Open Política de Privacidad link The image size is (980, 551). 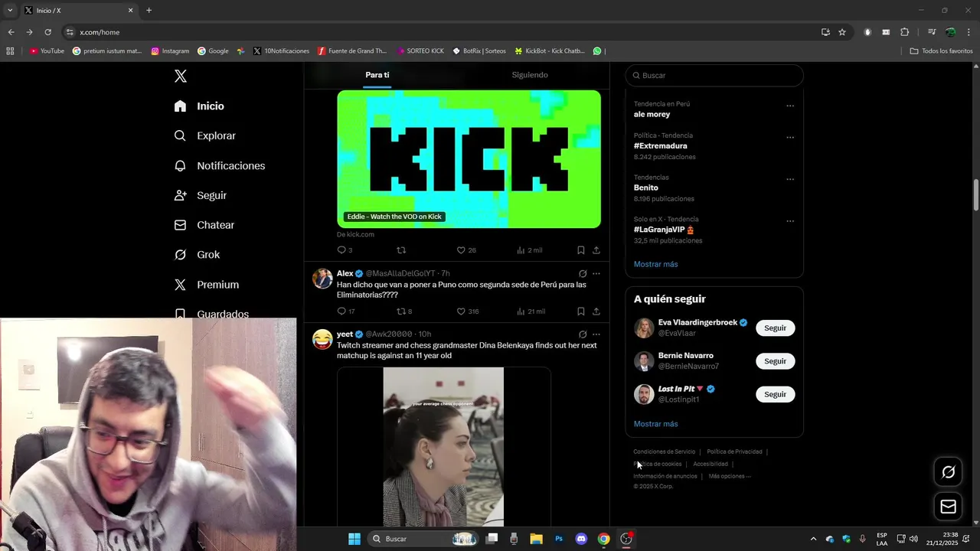tap(734, 452)
